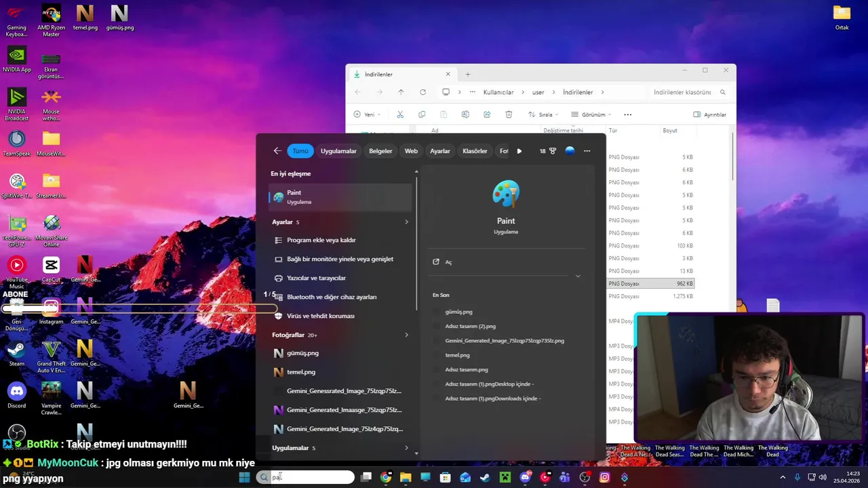Screen dimensions: 868x488
Task: Expand the Uygulamalar results section
Action: coord(407,448)
